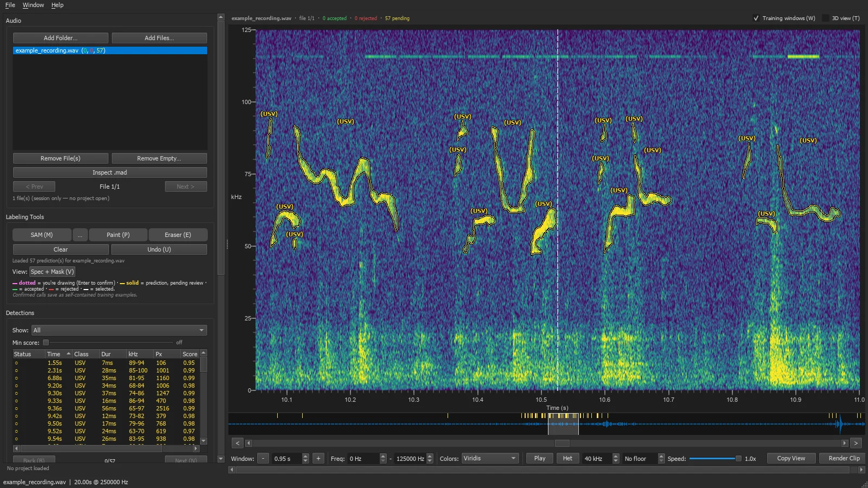Open the Show filter dropdown set to All
Screen dimensions: 868x488
(119, 330)
